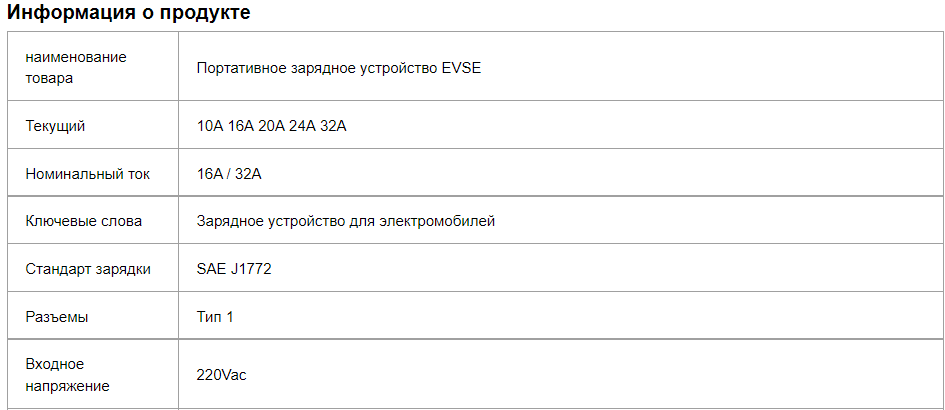Click "Портативное зарядное устройство EVSE" value
Viewport: 945px width, 410px height.
pos(339,68)
